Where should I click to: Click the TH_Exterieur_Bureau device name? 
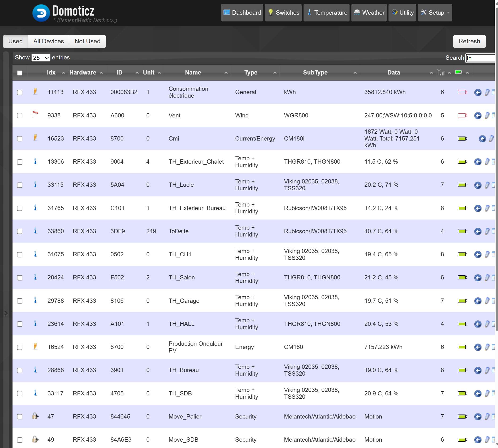tap(197, 208)
